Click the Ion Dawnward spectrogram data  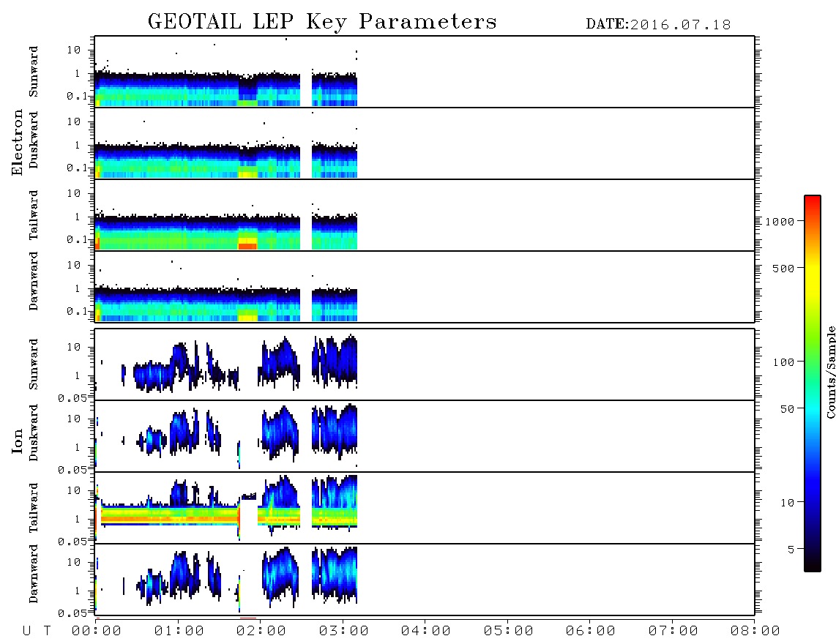pos(225,578)
